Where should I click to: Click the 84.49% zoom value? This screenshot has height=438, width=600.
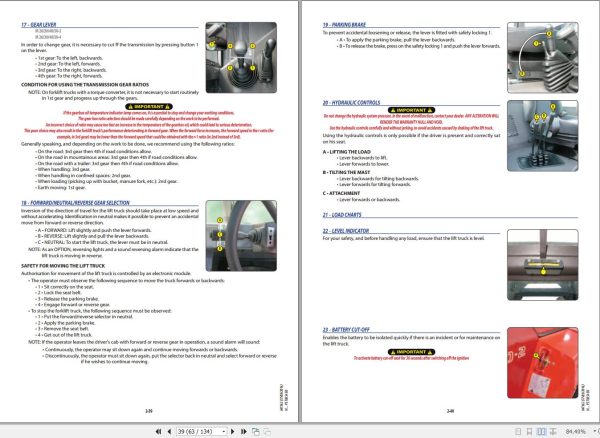(x=576, y=431)
